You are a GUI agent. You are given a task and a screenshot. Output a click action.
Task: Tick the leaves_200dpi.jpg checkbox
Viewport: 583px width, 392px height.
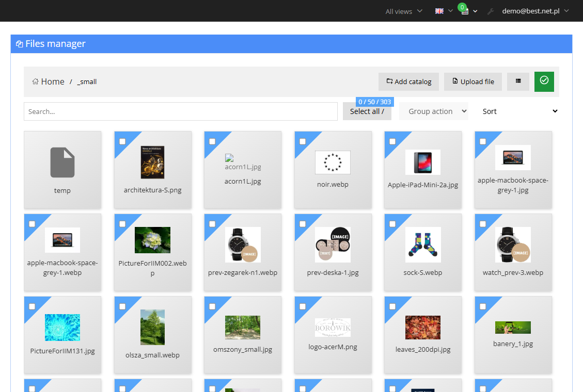point(392,306)
